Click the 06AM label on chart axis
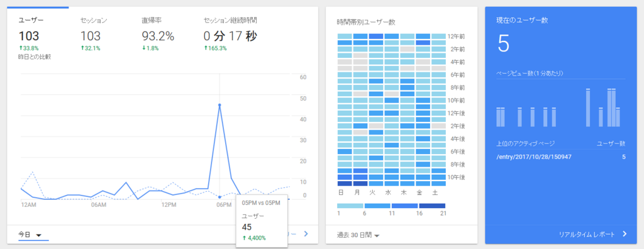 pyautogui.click(x=99, y=204)
